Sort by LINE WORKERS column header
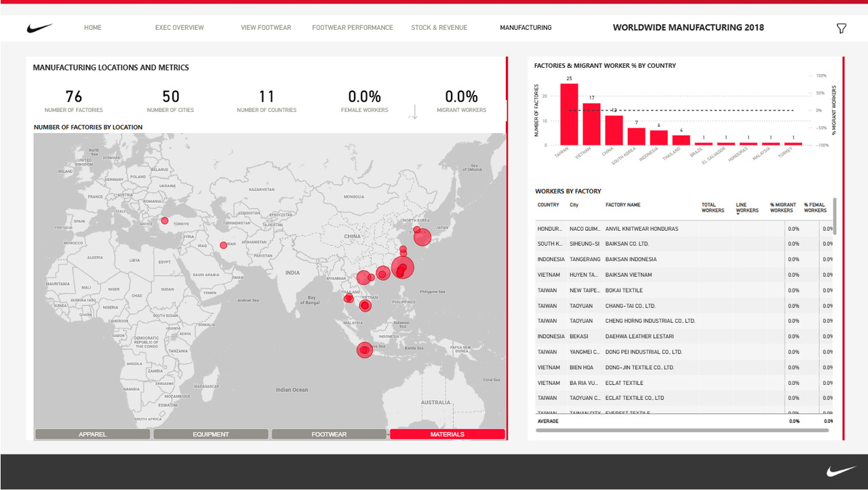Screen dimensions: 868x490 [x=747, y=208]
